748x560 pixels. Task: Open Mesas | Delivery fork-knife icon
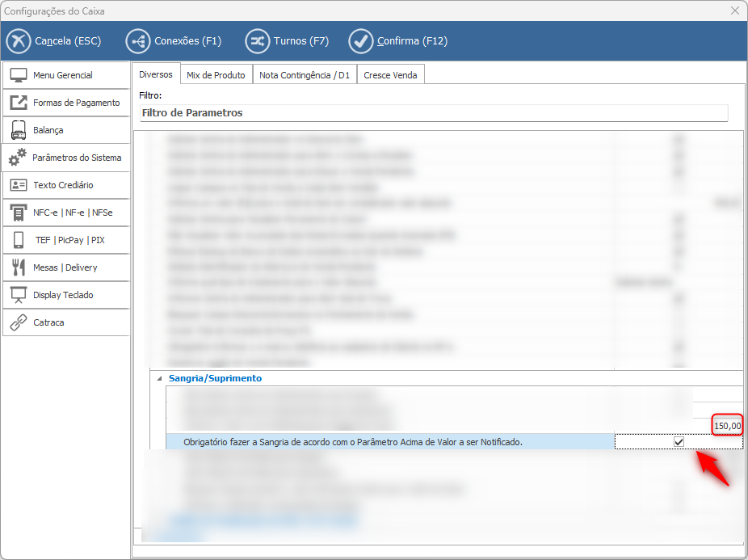pos(19,267)
